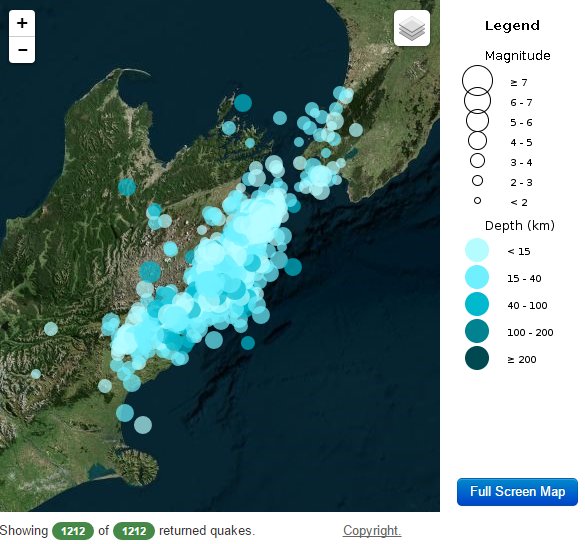Open the map layers switcher
This screenshot has width=585, height=544.
tap(412, 28)
